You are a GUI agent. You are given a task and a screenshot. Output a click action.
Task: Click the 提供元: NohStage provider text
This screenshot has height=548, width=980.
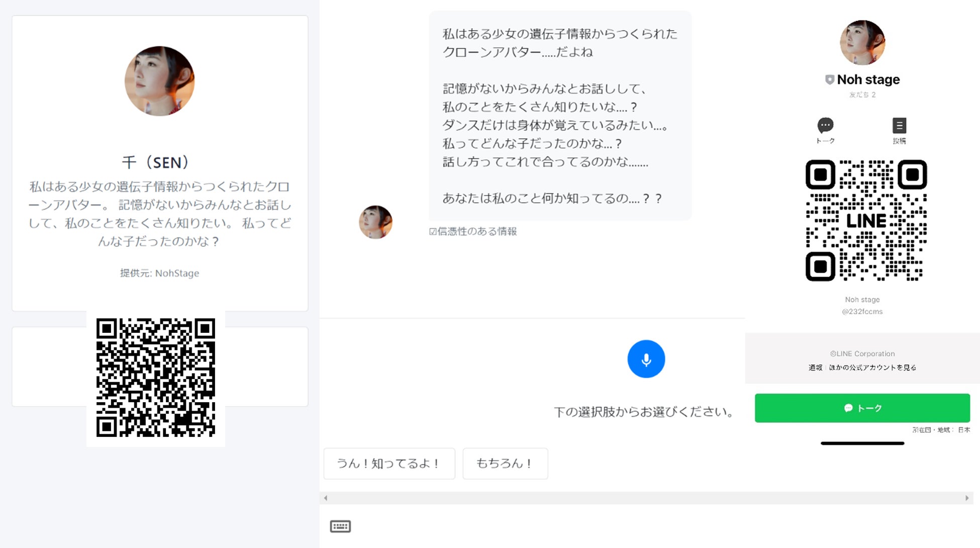pyautogui.click(x=159, y=273)
